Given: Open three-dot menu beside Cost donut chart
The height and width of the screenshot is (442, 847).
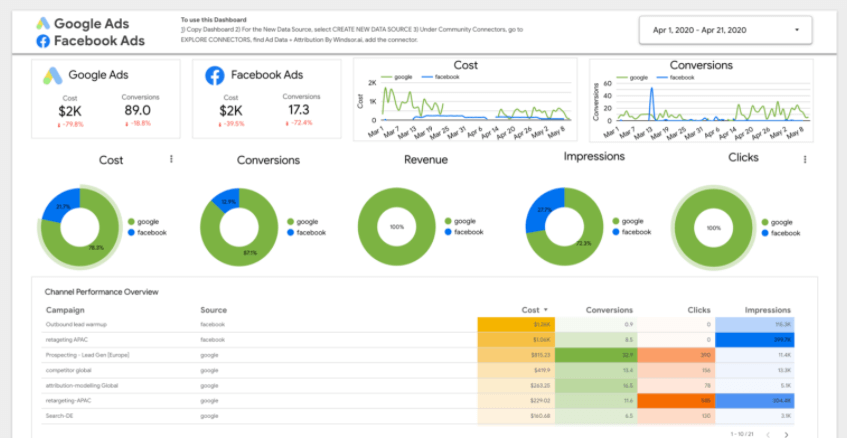Looking at the screenshot, I should click(x=171, y=159).
